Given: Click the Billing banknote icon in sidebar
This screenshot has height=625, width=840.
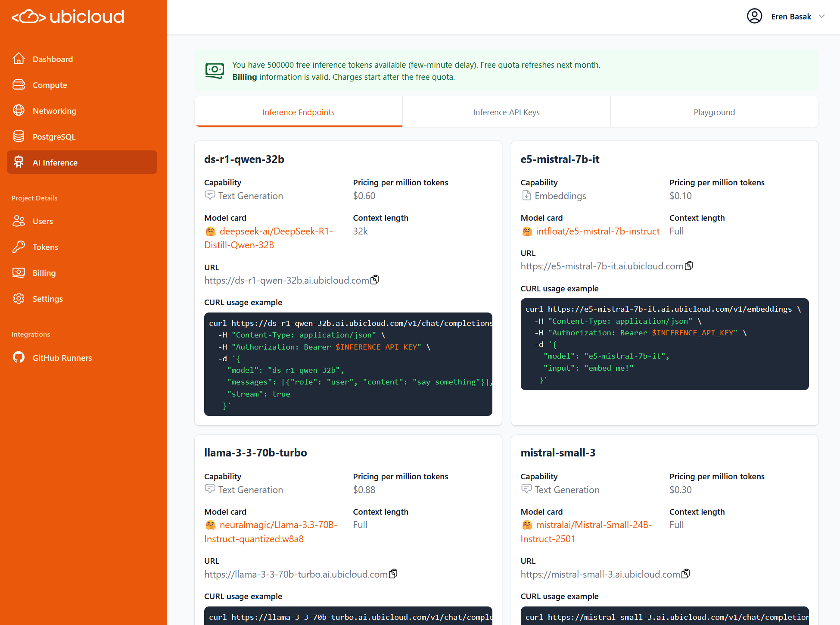Looking at the screenshot, I should point(19,272).
